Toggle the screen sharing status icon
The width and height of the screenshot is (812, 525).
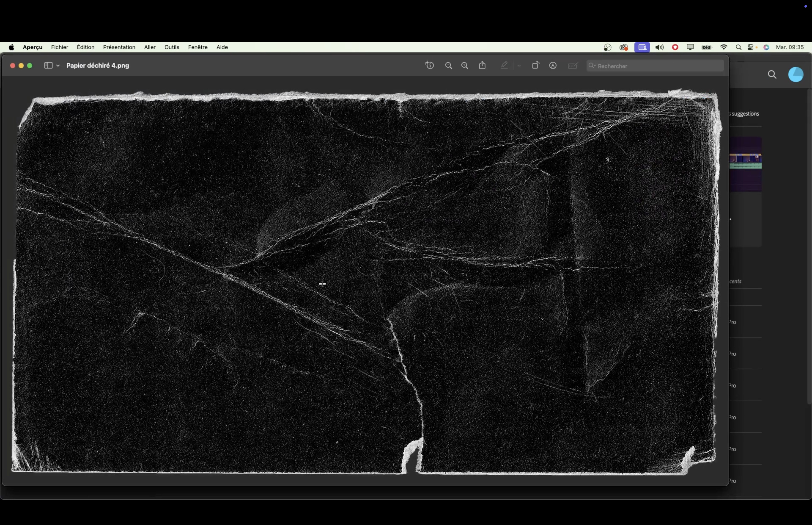click(642, 47)
